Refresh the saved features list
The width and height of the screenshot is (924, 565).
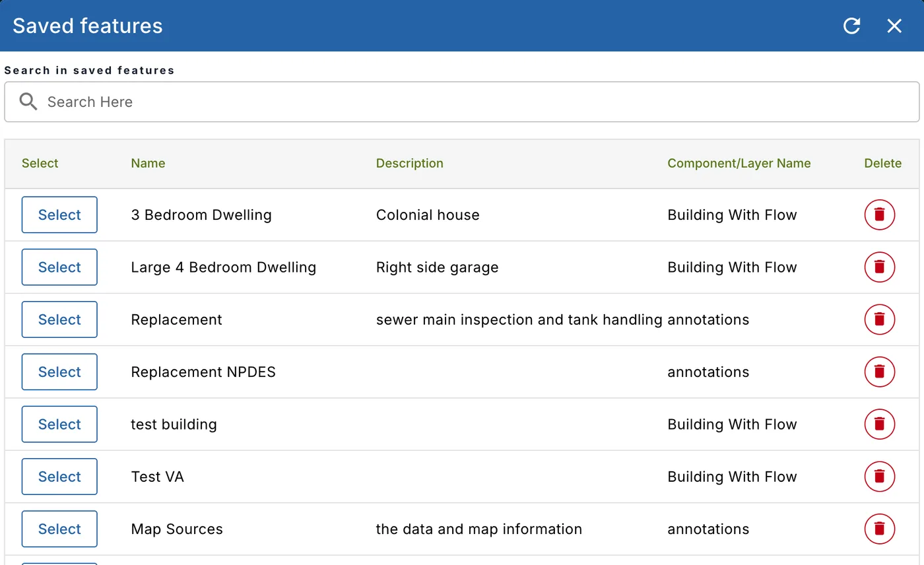[x=851, y=26]
